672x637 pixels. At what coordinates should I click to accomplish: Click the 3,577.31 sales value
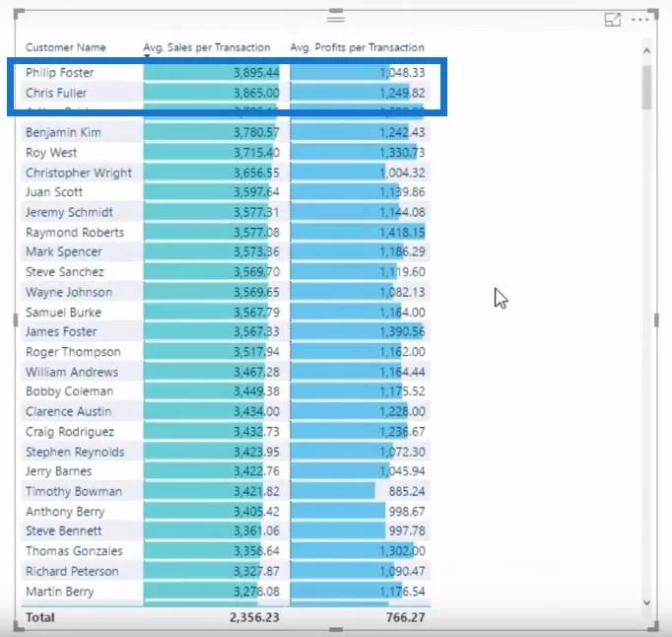click(256, 212)
